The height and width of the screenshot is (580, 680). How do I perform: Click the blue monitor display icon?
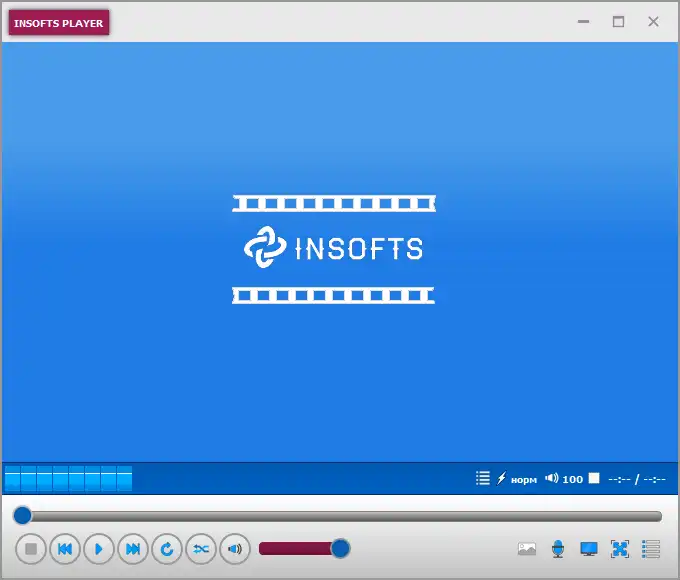589,549
